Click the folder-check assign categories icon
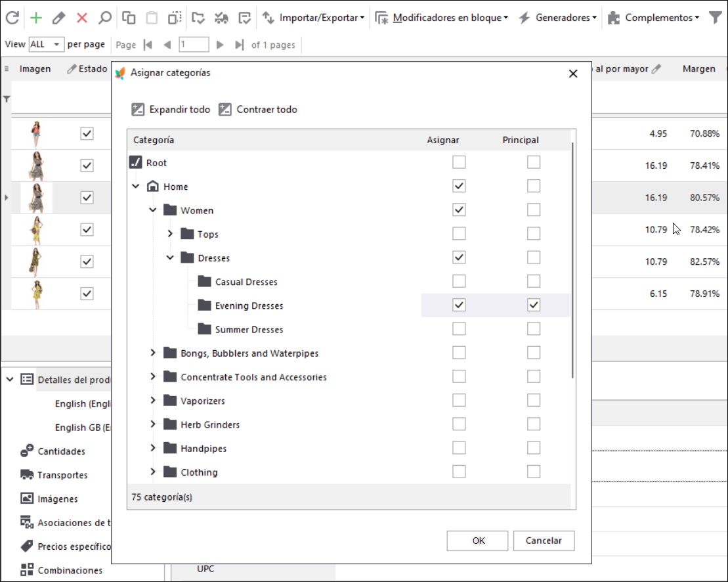This screenshot has width=728, height=582. tap(198, 18)
